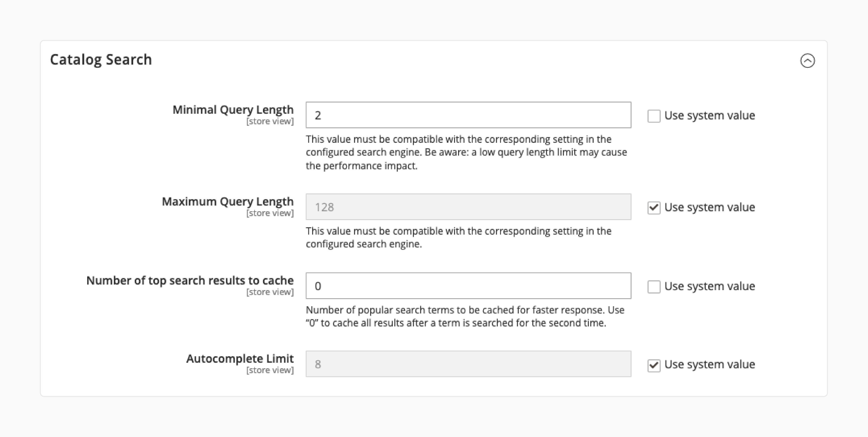Image resolution: width=868 pixels, height=437 pixels.
Task: Select the Autocomplete Limit label
Action: click(x=240, y=359)
